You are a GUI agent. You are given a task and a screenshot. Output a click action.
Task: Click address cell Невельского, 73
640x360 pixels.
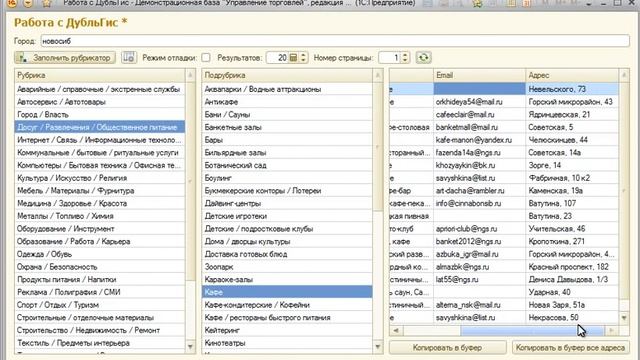572,89
